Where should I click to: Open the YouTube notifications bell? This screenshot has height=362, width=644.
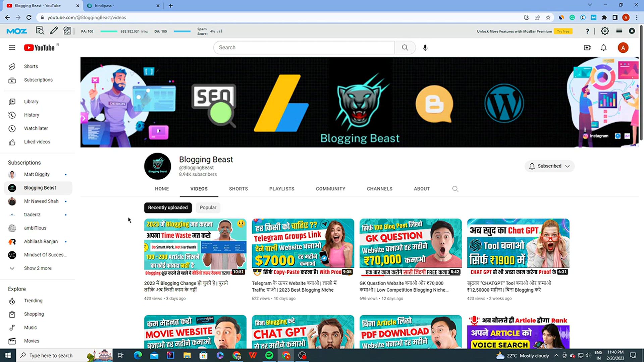click(x=603, y=48)
